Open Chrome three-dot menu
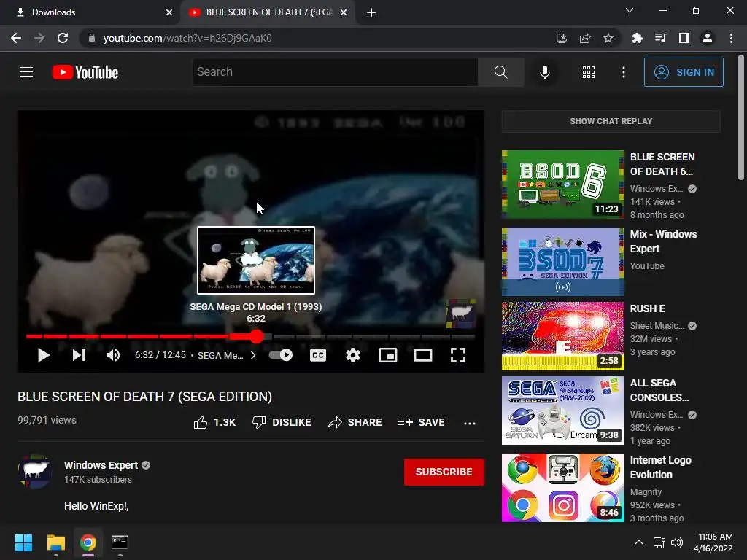This screenshot has width=747, height=560. (x=731, y=38)
